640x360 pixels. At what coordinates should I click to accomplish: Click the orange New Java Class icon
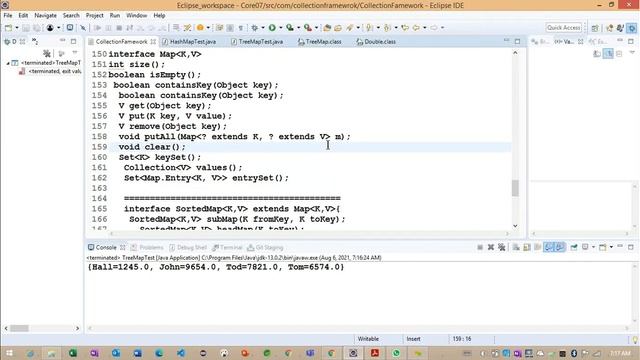[x=200, y=28]
